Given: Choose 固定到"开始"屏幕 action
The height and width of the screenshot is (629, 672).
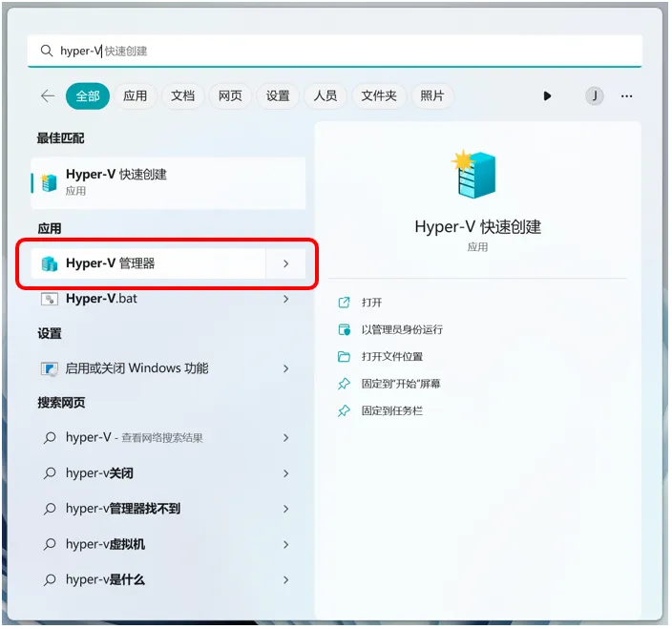Looking at the screenshot, I should coord(400,384).
